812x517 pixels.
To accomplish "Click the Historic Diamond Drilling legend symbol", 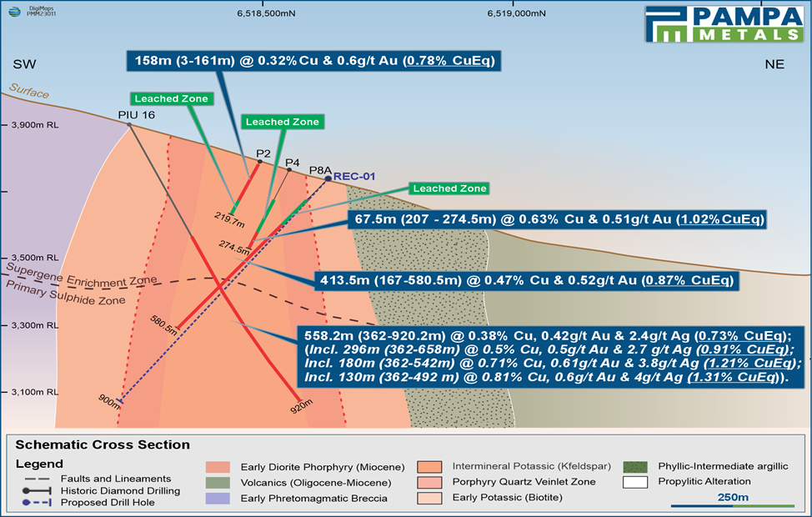I will pos(35,490).
